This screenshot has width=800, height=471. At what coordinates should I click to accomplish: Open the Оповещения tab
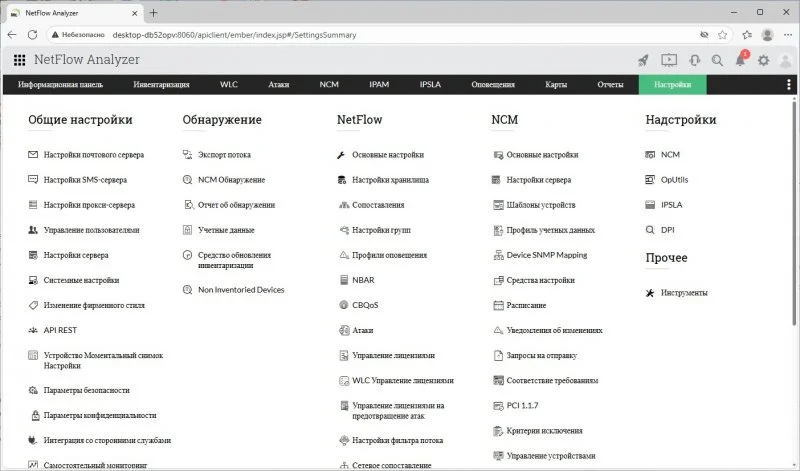coord(493,85)
